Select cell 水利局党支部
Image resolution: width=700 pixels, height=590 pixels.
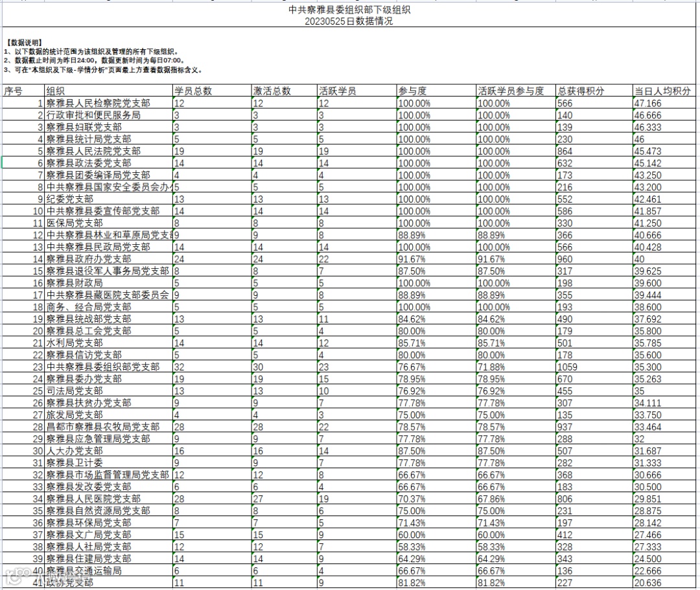tap(108, 343)
